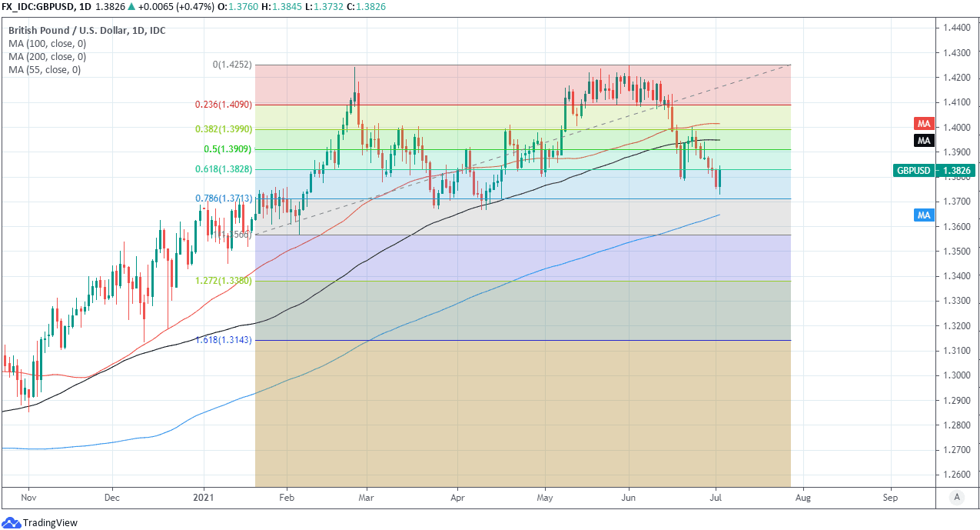The width and height of the screenshot is (980, 530).
Task: Toggle the auto-scale A button
Action: point(957,497)
